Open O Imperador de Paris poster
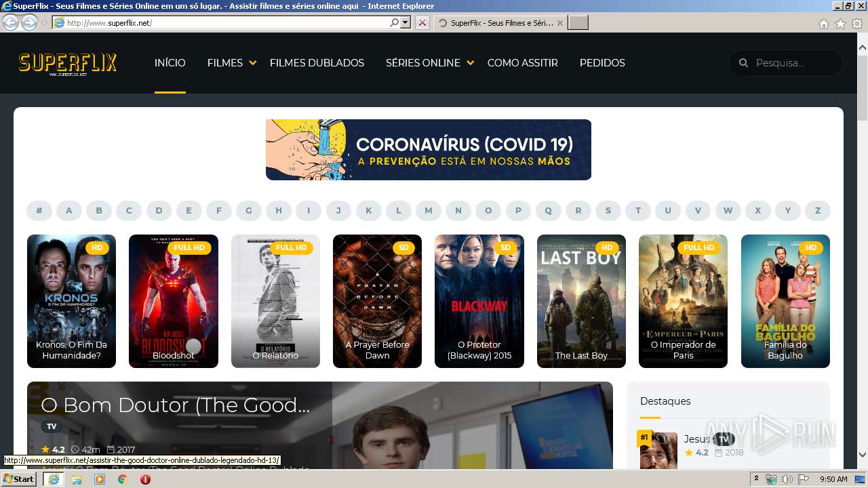868x488 pixels. tap(683, 301)
